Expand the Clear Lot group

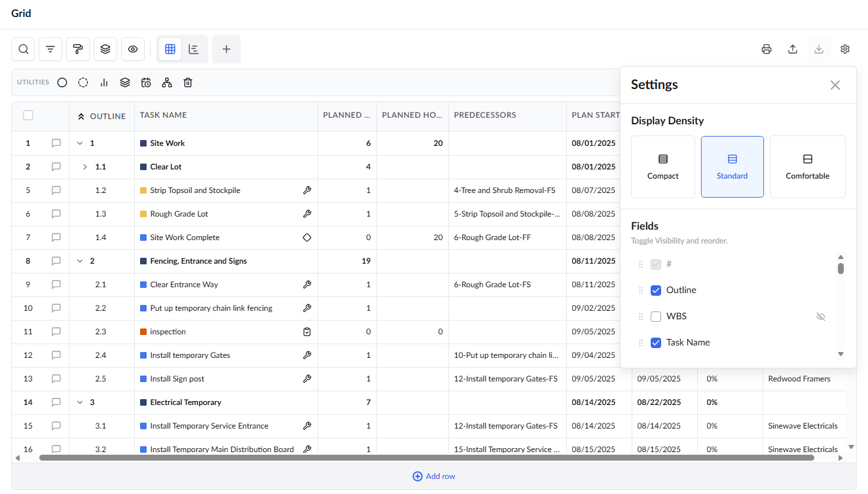(x=85, y=167)
